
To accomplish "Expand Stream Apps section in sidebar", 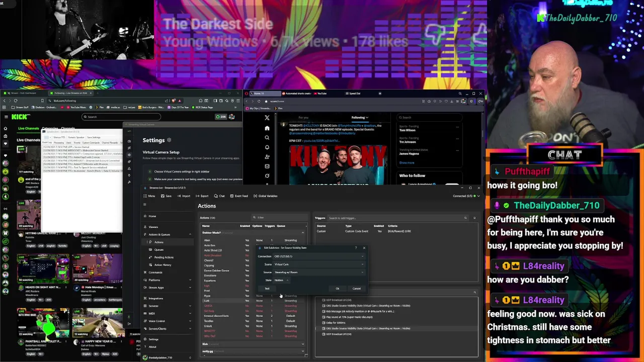I will click(167, 288).
